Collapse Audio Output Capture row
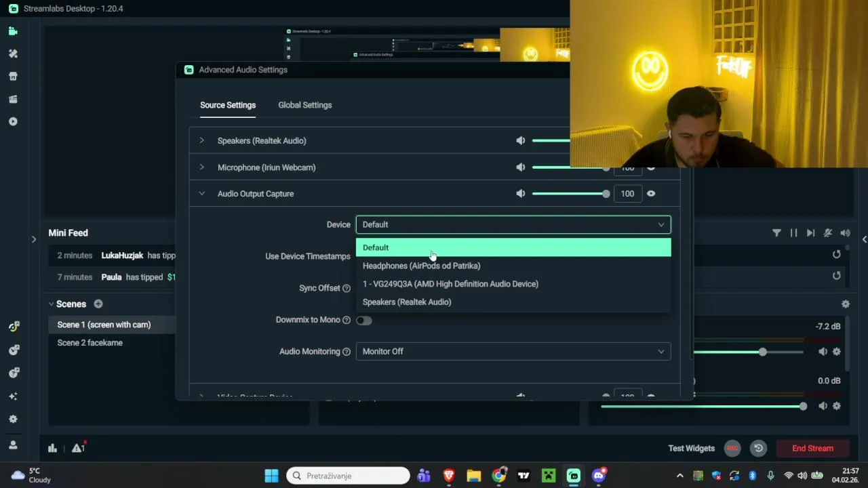 coord(201,194)
